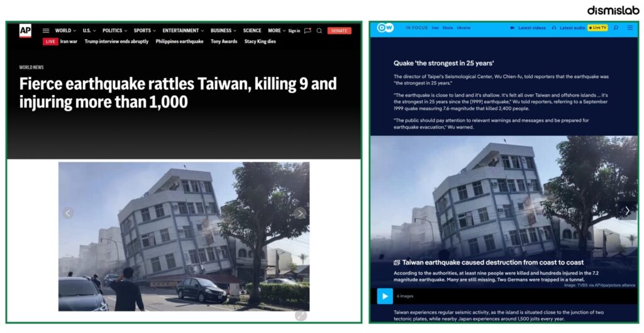
Task: Open the DW search icon
Action: click(616, 28)
